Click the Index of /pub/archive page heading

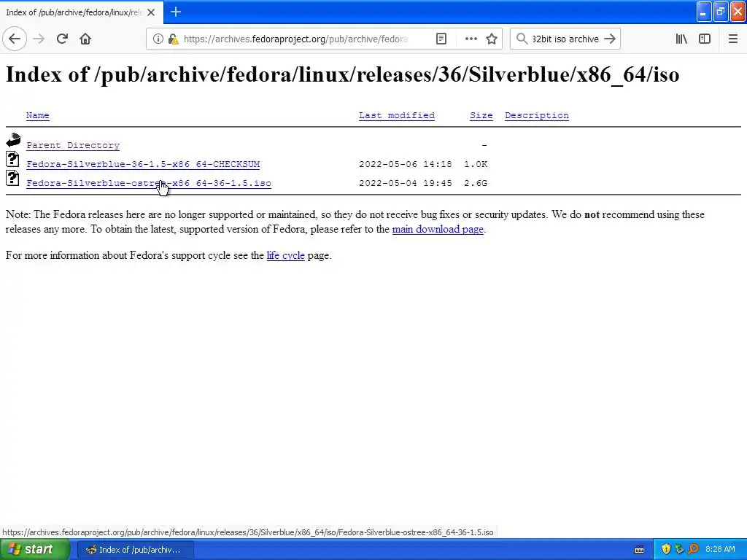[343, 75]
